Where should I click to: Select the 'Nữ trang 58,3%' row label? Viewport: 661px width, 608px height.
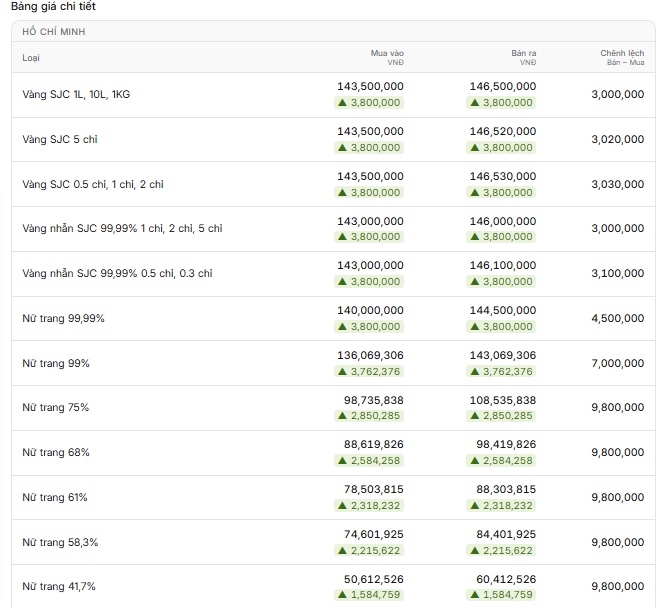[x=60, y=542]
